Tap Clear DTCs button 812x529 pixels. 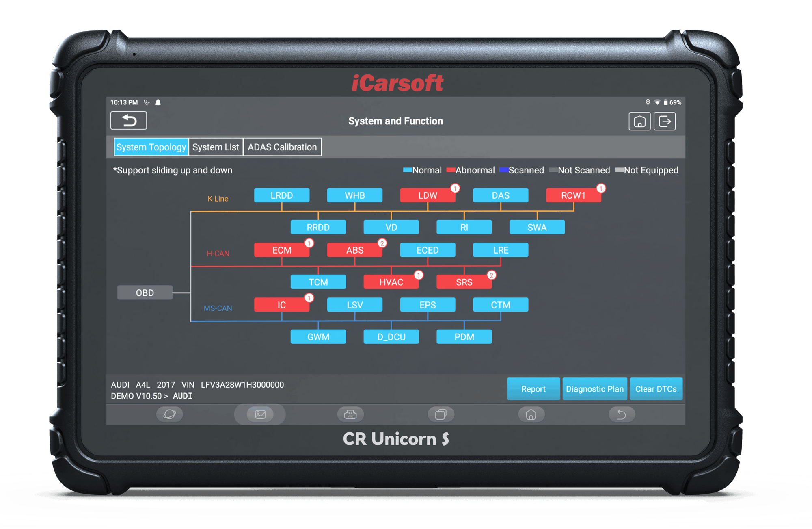(656, 389)
